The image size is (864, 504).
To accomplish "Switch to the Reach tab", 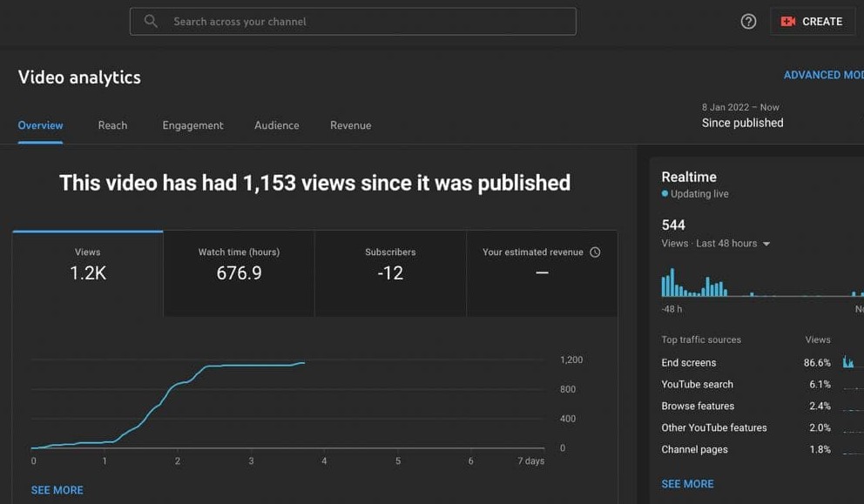I will pyautogui.click(x=112, y=125).
